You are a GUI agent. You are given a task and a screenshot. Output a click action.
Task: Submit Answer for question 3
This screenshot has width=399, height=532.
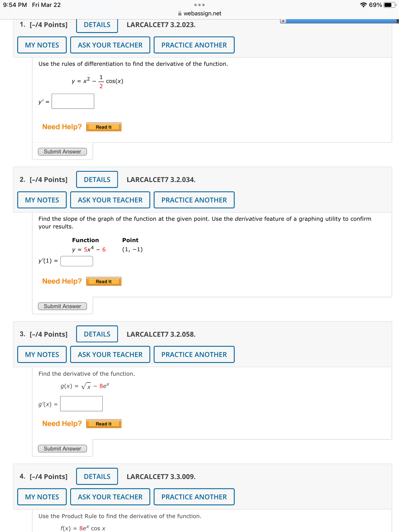point(62,449)
